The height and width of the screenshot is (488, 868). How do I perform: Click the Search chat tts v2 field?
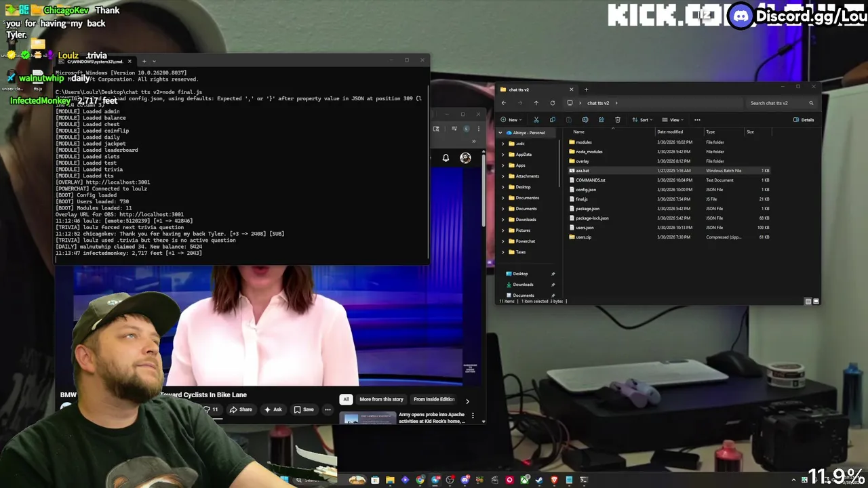point(781,103)
